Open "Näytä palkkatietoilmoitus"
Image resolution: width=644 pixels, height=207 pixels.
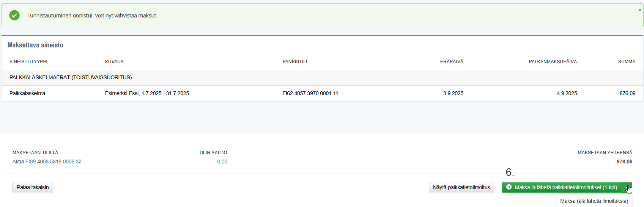[x=461, y=187]
